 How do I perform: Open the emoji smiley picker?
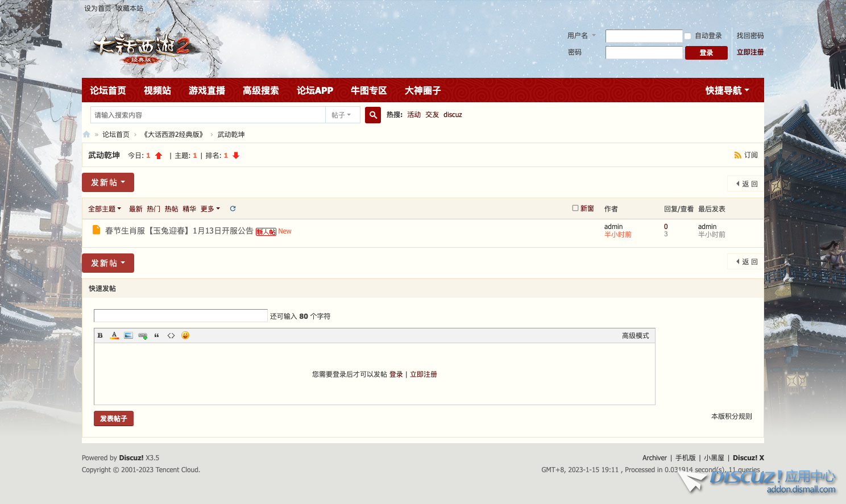(185, 335)
